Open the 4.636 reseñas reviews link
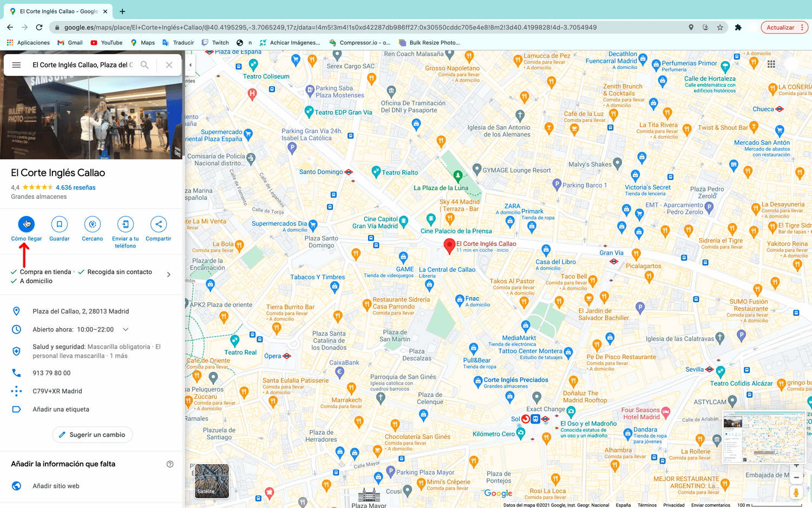This screenshot has height=508, width=812. pos(76,187)
